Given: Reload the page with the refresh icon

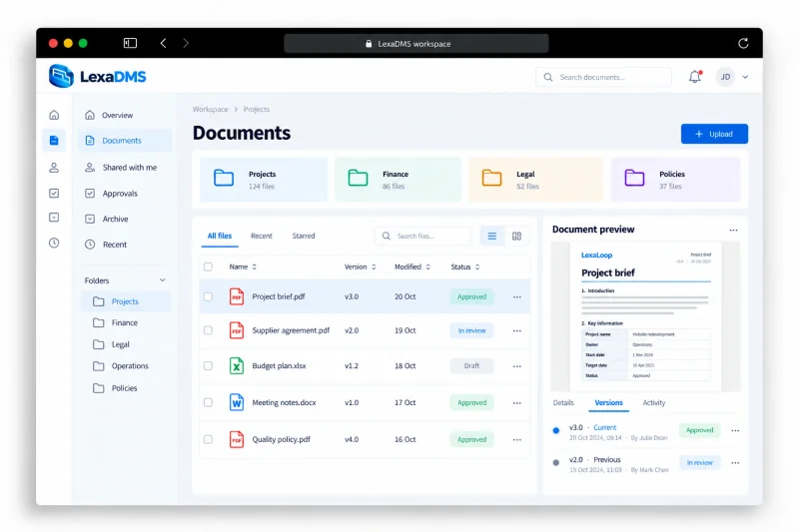Looking at the screenshot, I should coord(743,43).
